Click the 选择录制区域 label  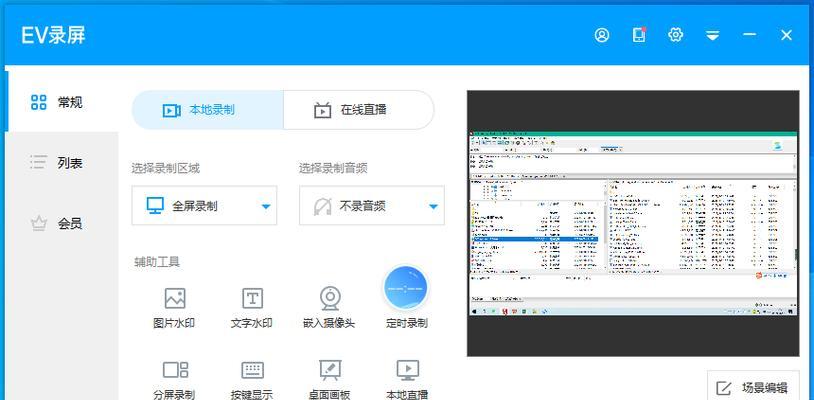(166, 168)
